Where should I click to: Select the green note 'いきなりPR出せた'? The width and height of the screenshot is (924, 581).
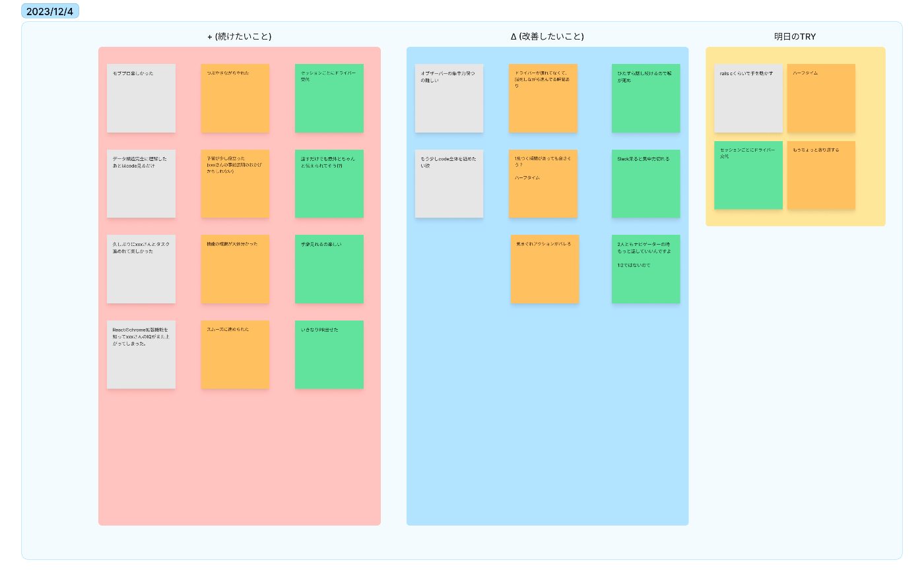[329, 354]
